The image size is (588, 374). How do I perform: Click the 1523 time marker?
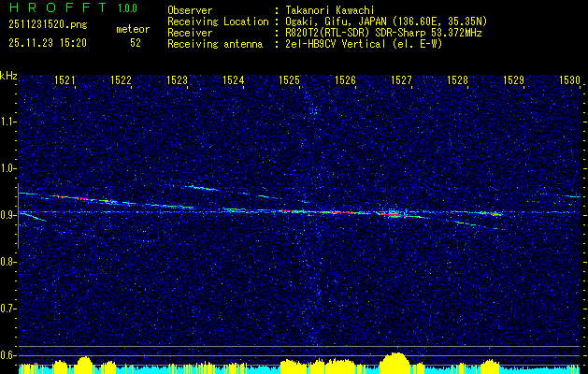pyautogui.click(x=177, y=79)
